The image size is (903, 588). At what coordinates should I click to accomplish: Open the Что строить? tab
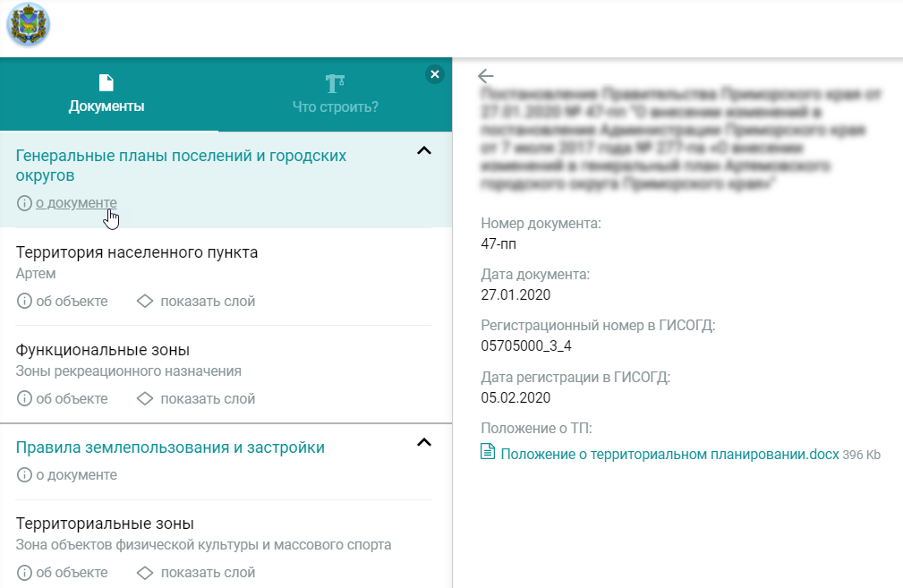tap(336, 95)
